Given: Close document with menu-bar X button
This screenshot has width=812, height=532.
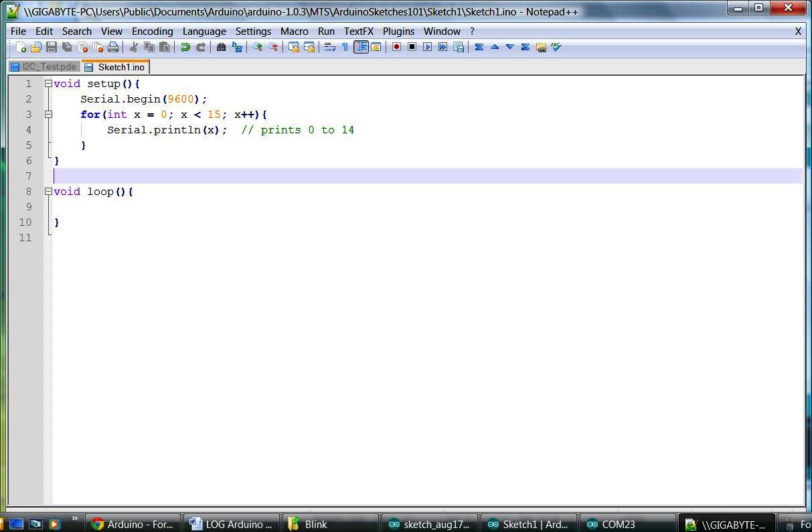Looking at the screenshot, I should click(x=798, y=31).
